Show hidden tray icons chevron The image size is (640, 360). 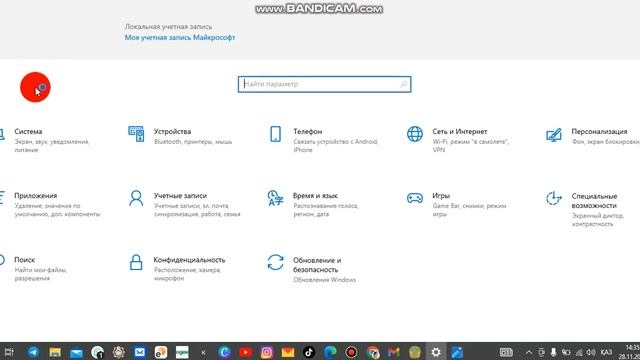[x=529, y=352]
